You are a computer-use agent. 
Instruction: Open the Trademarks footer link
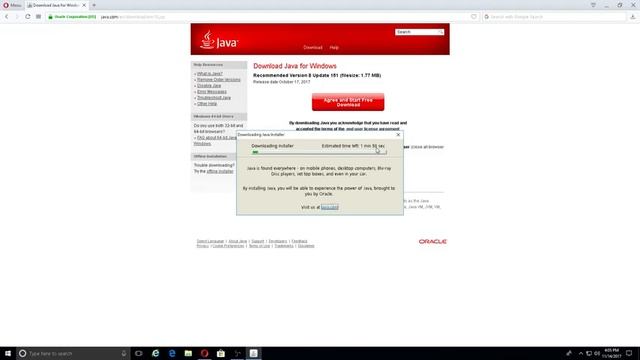(x=284, y=246)
